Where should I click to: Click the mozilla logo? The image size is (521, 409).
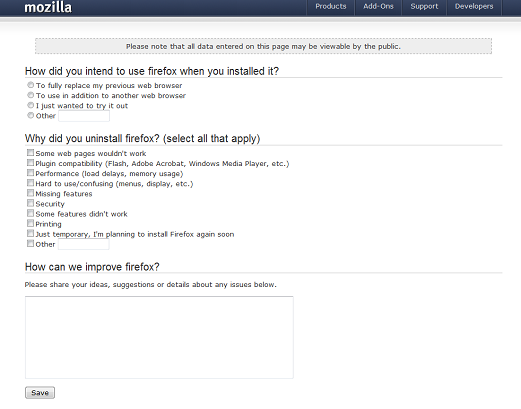point(48,7)
